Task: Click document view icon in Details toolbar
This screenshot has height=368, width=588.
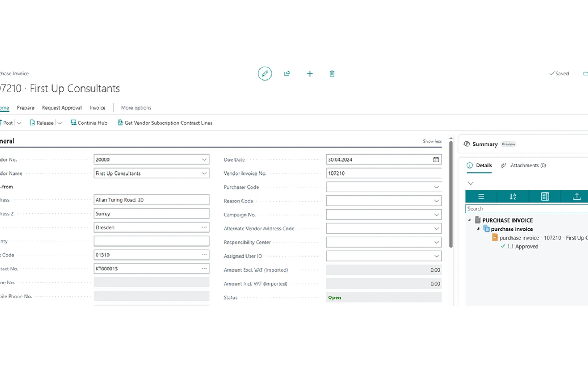Action: (545, 197)
